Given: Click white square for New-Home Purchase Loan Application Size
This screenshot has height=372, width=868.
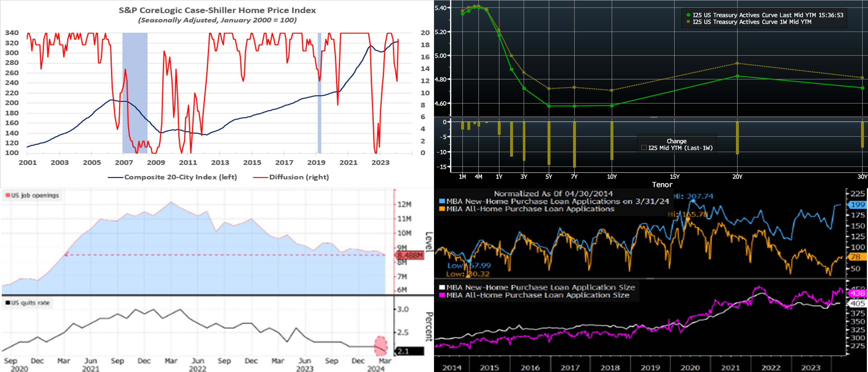Looking at the screenshot, I should tap(442, 287).
